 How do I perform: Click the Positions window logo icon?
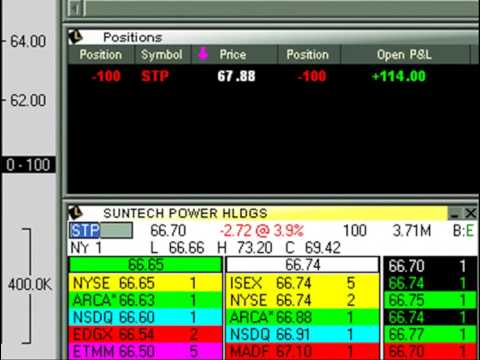pyautogui.click(x=75, y=37)
